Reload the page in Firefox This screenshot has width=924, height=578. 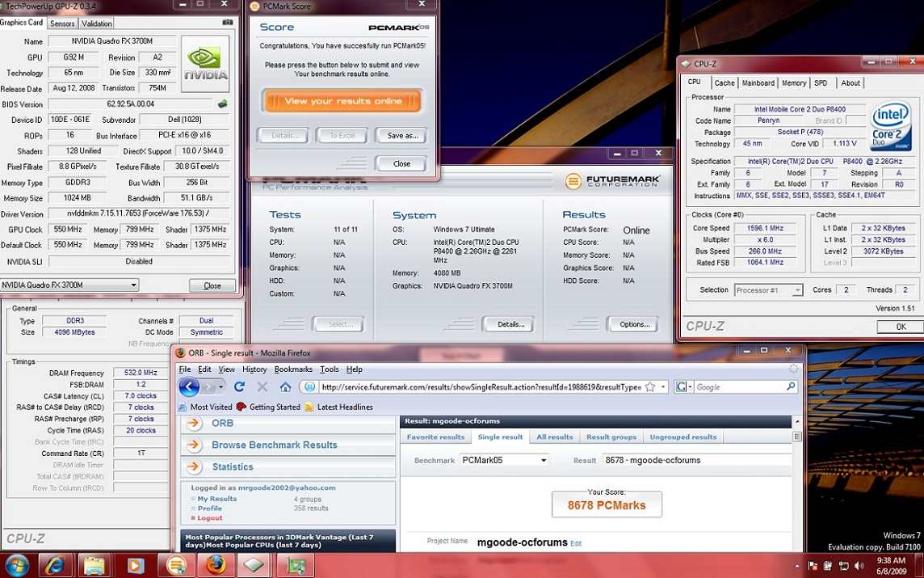239,387
